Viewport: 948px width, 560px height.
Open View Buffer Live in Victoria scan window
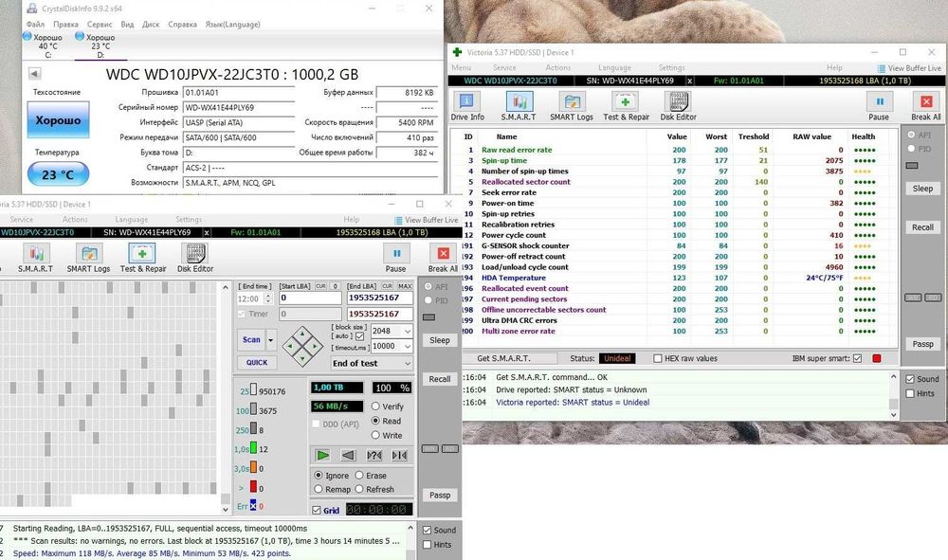coord(427,220)
